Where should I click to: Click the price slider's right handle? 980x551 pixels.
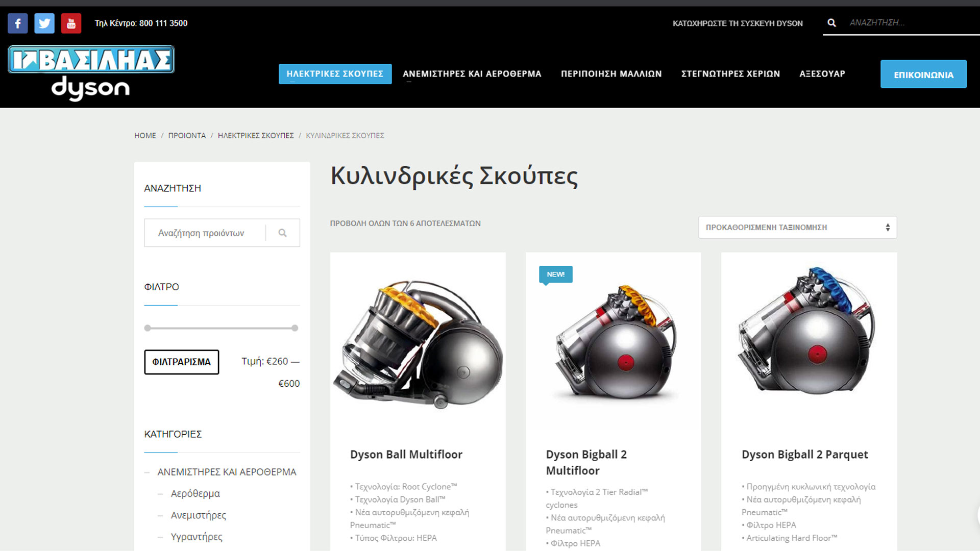click(x=295, y=328)
